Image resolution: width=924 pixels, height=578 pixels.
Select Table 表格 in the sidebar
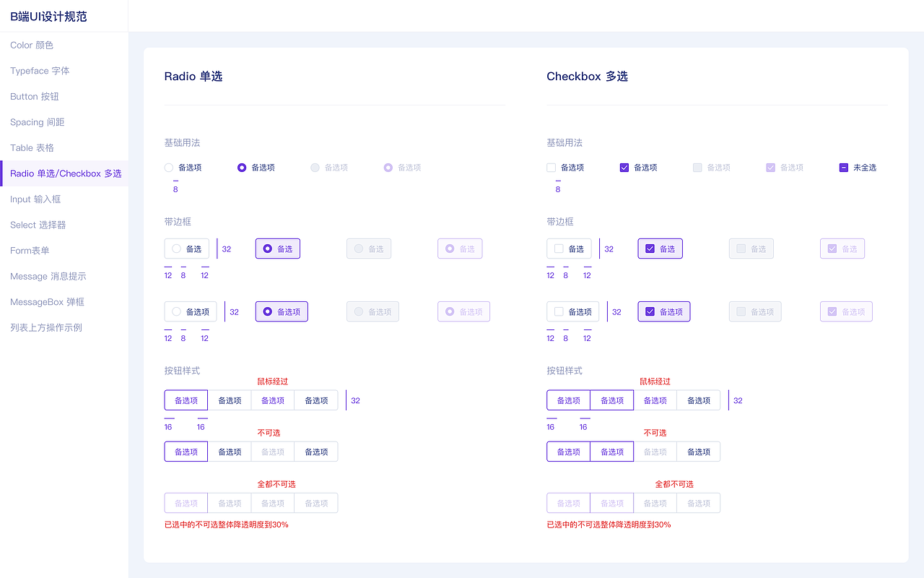tap(32, 147)
